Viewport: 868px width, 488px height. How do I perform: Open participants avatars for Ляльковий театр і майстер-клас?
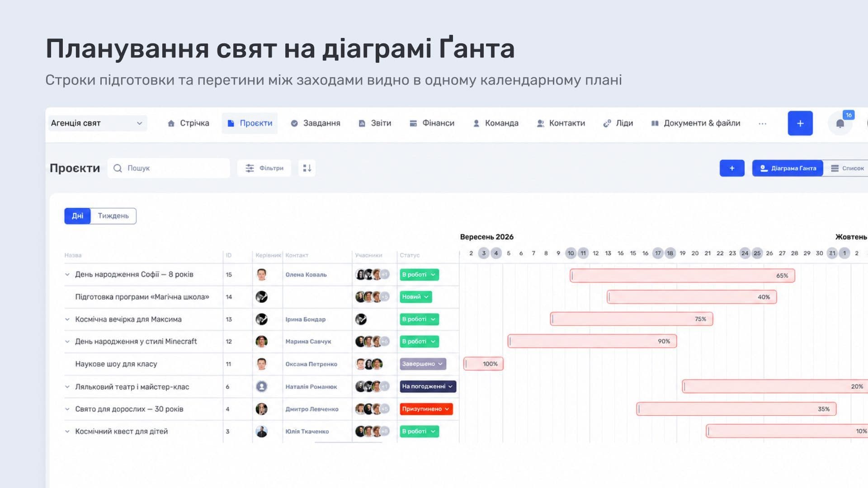[372, 387]
